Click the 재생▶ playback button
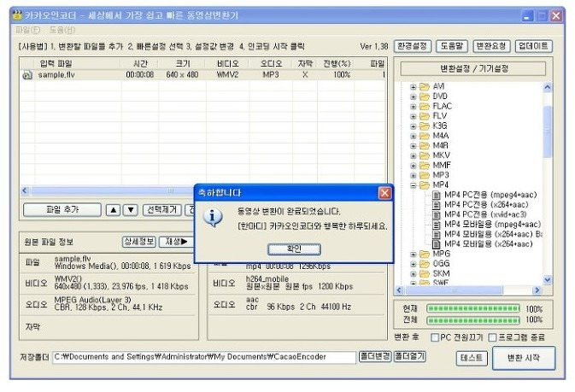The height and width of the screenshot is (392, 575). pos(176,242)
